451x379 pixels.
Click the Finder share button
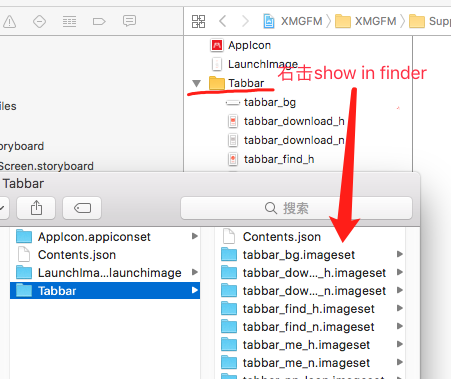[36, 208]
